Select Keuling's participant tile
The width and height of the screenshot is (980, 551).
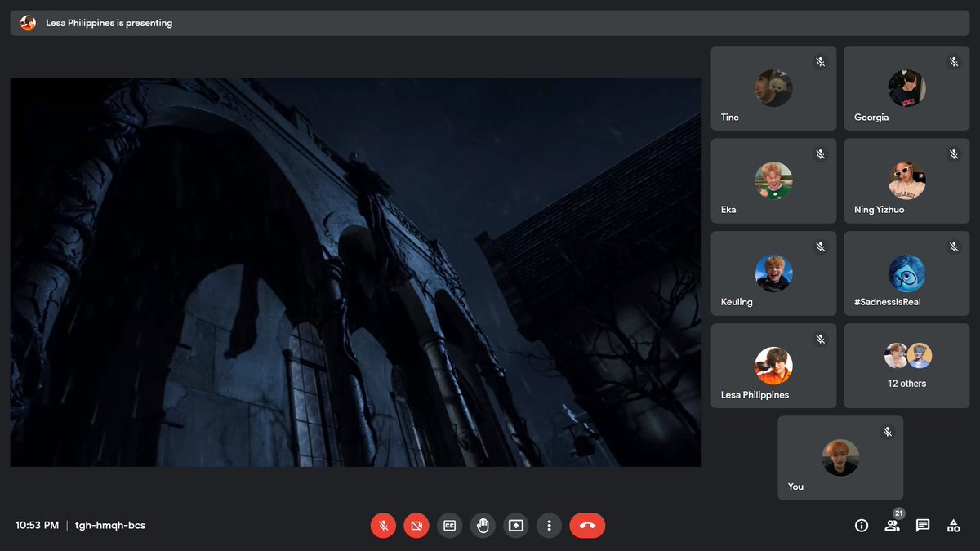(x=773, y=273)
